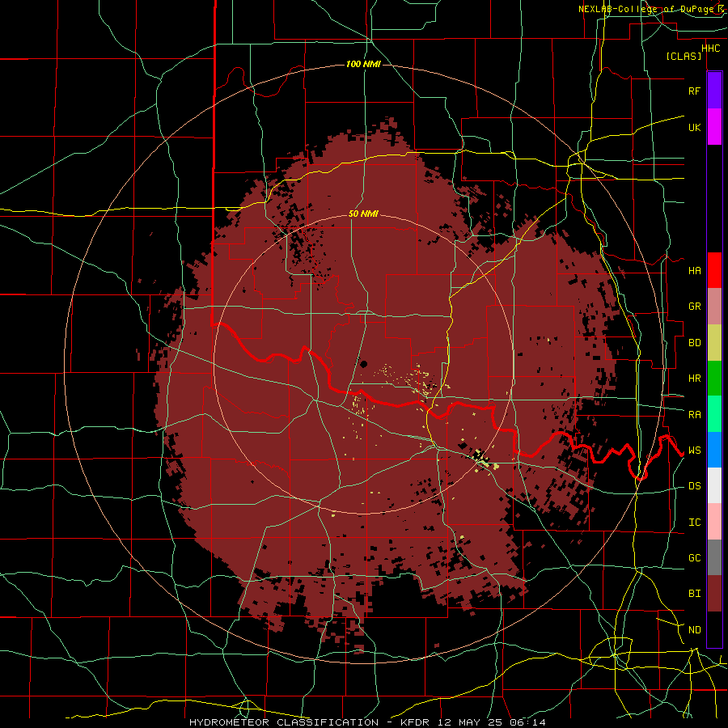
Task: Click the DS white legend swatch
Action: coord(714,485)
